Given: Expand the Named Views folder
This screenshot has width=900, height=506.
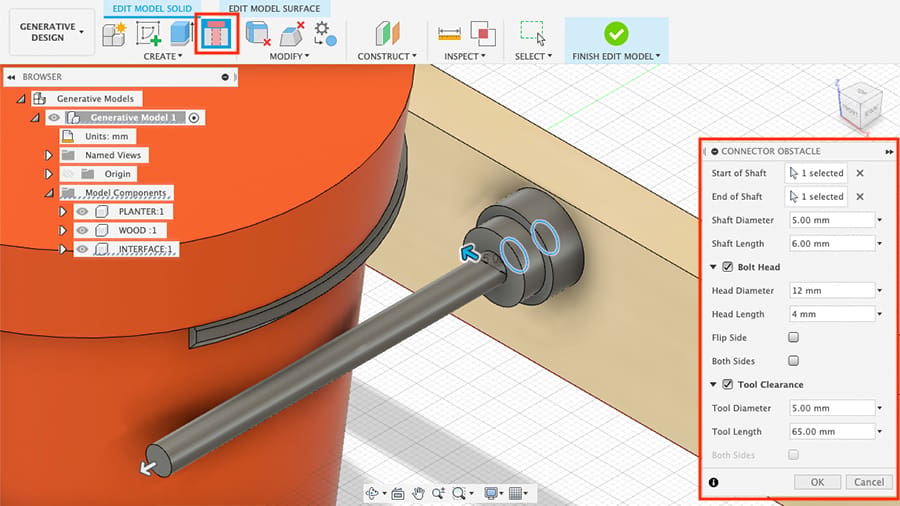Looking at the screenshot, I should click(48, 155).
